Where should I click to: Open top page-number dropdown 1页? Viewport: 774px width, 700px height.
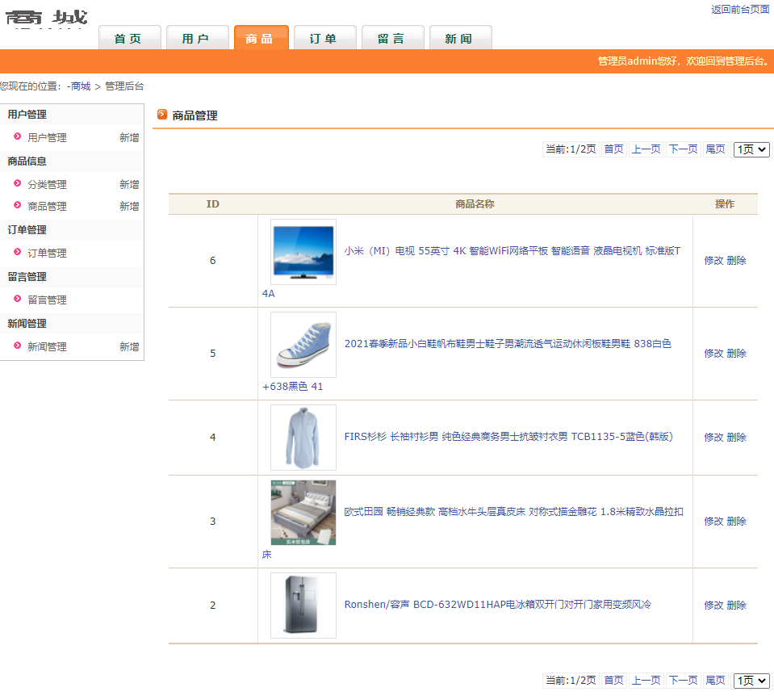(751, 149)
